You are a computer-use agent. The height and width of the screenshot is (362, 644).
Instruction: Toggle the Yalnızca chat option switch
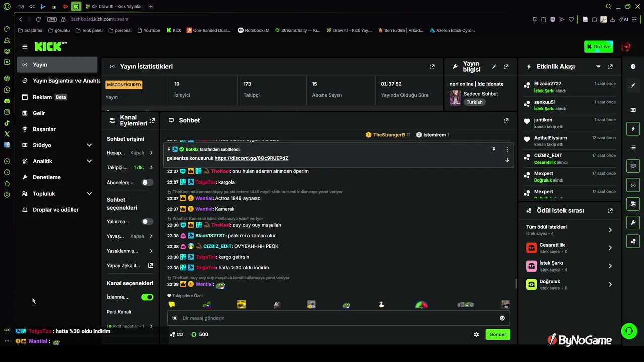coord(147,222)
